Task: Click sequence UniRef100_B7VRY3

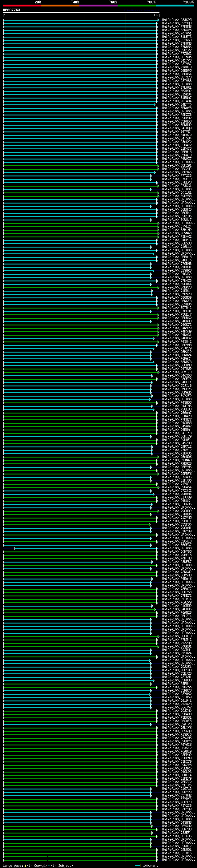Action: pos(177,799)
